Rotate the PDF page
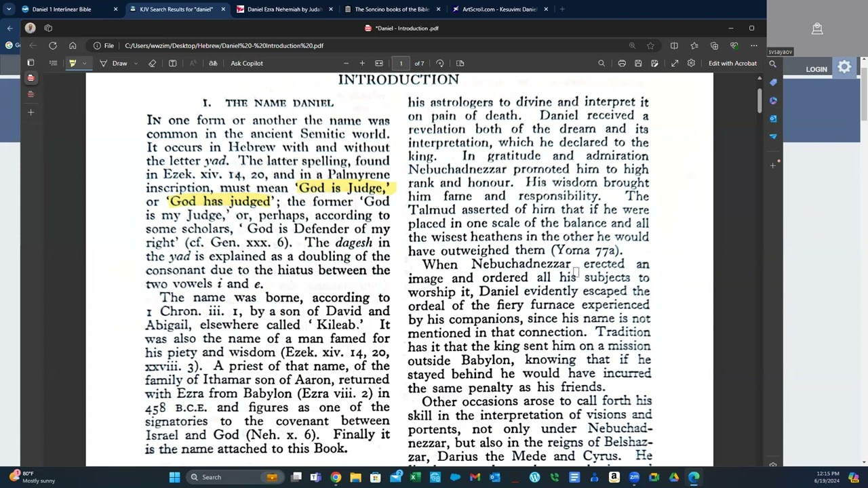The height and width of the screenshot is (488, 868). tap(440, 63)
